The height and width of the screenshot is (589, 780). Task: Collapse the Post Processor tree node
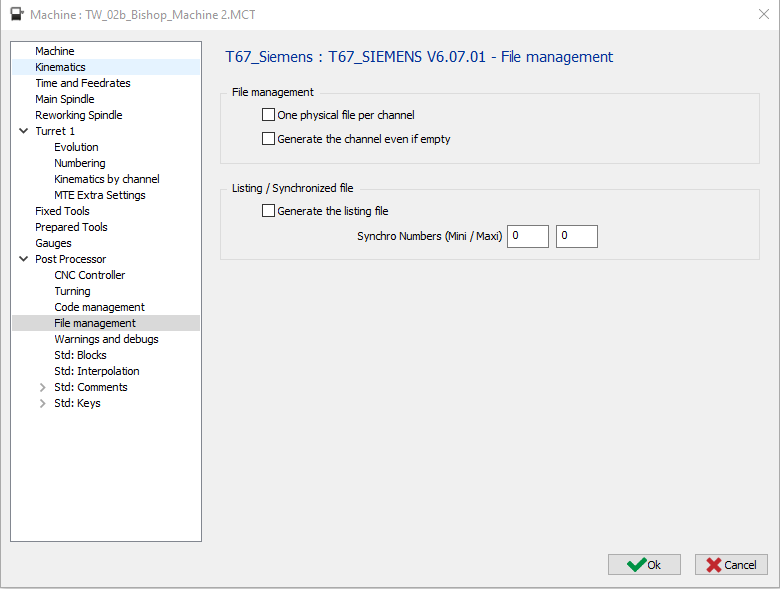(23, 259)
